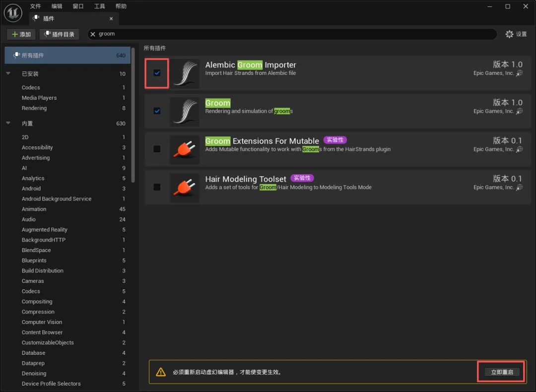The height and width of the screenshot is (392, 536).
Task: Open 设置 options
Action: pos(517,34)
